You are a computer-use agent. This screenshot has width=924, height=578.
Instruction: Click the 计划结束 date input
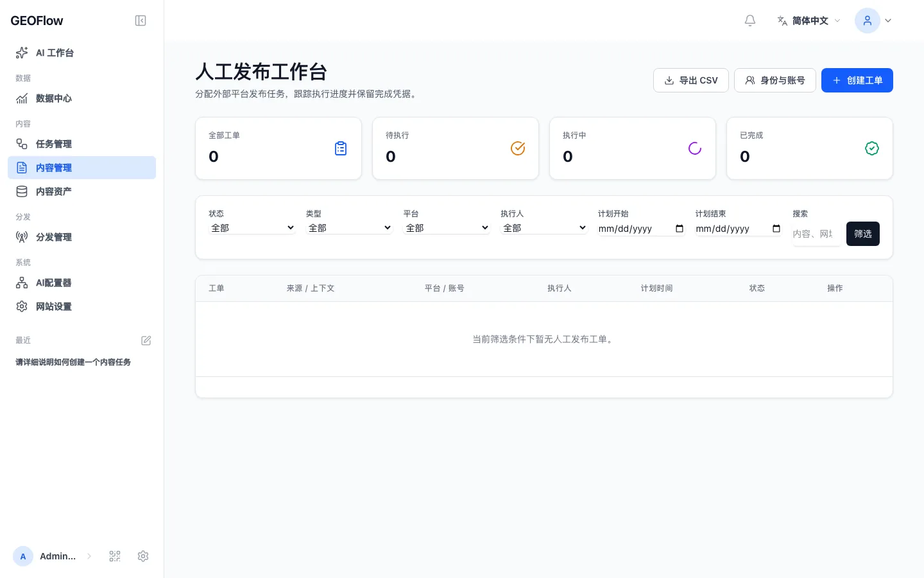739,229
